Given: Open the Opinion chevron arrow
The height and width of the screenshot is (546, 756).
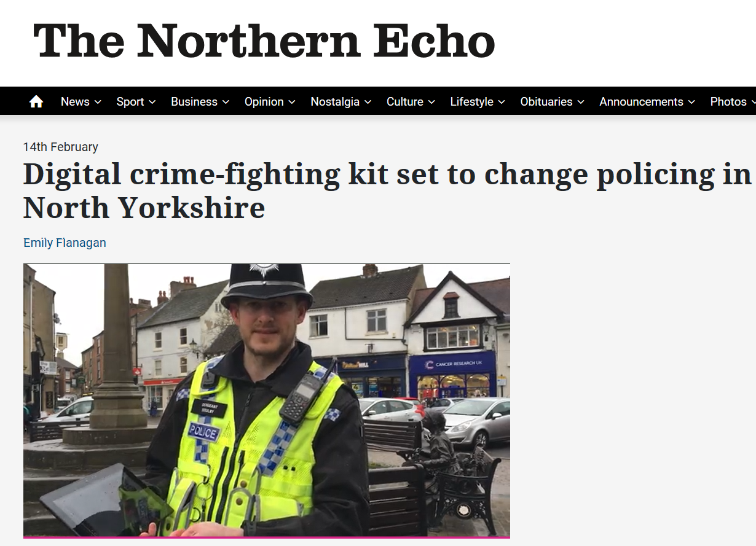Looking at the screenshot, I should click(292, 103).
